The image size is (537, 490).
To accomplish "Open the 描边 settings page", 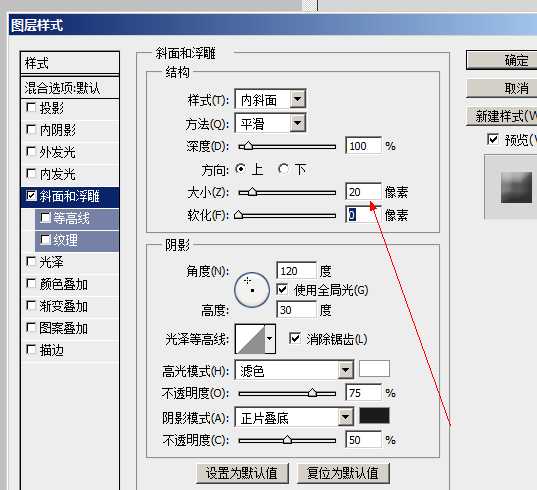I will [51, 350].
